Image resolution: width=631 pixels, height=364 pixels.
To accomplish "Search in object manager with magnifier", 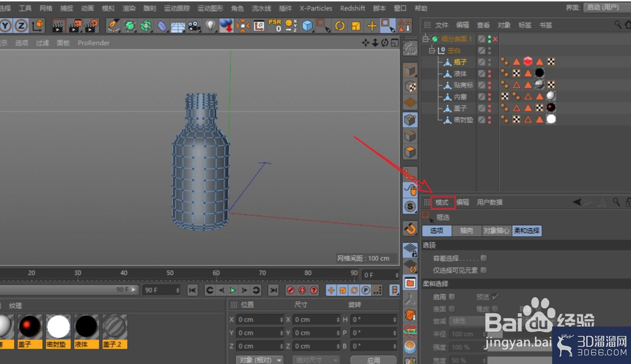I will (618, 25).
